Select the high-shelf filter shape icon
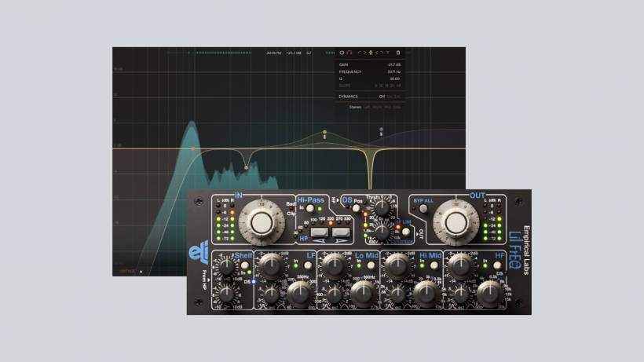Screen dimensions: 644x362 pyautogui.click(x=376, y=53)
